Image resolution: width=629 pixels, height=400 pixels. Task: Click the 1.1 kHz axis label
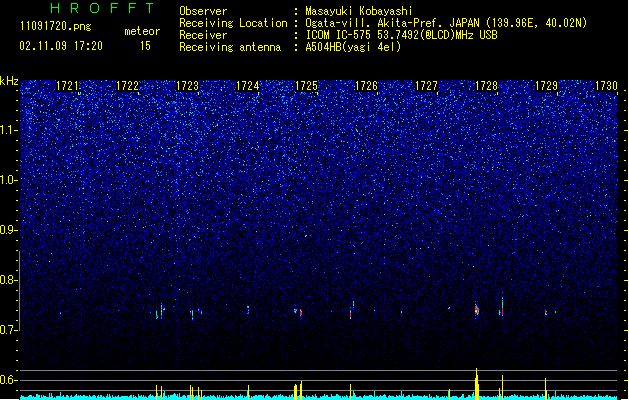pyautogui.click(x=9, y=130)
